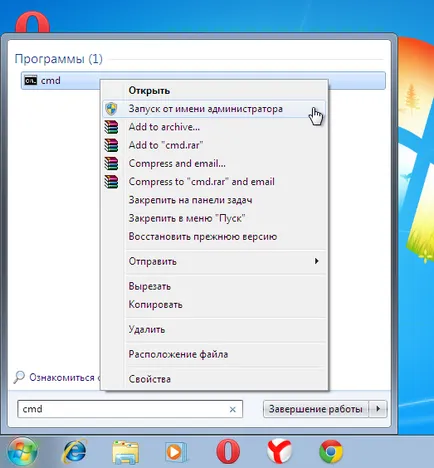Click the WinRAR icon beside Add to archive
Screen dimensions: 434x468
(x=111, y=127)
